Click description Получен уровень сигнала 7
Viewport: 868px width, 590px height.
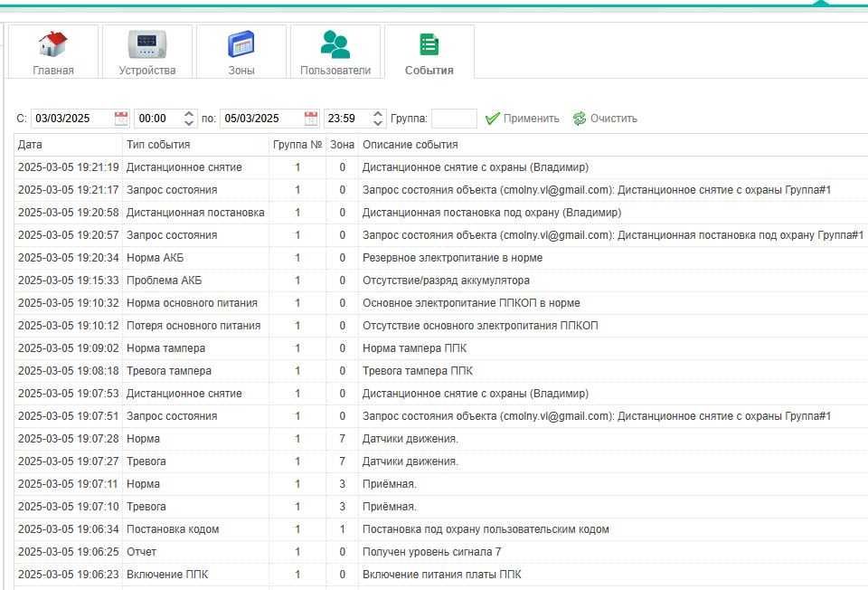coord(432,552)
